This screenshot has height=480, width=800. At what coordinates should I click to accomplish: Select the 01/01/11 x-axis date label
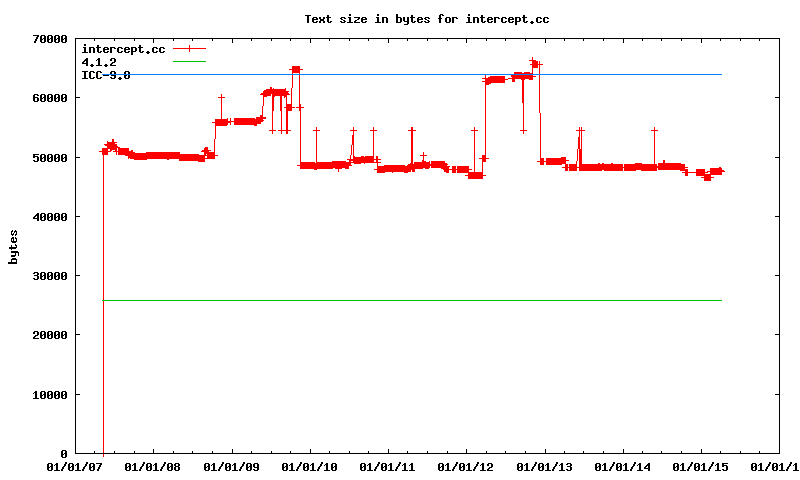click(x=388, y=466)
